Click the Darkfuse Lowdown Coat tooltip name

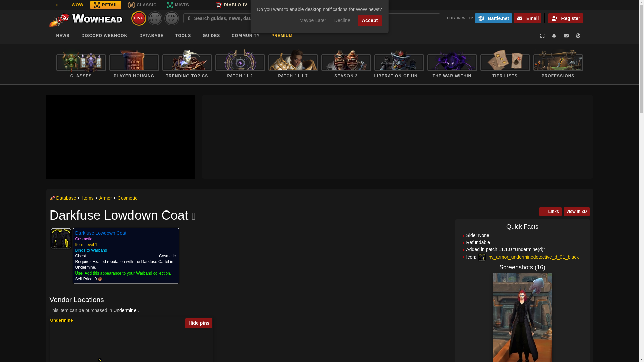click(x=101, y=233)
